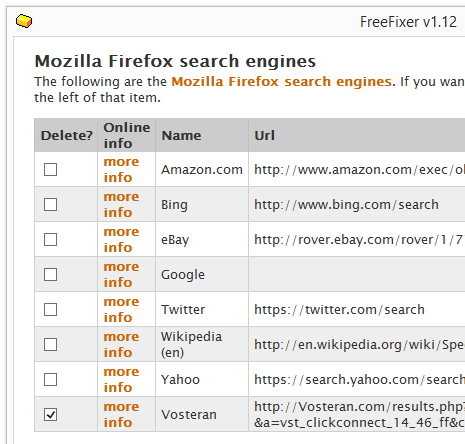Open more info link for Yahoo
This screenshot has width=465, height=444.
[121, 379]
